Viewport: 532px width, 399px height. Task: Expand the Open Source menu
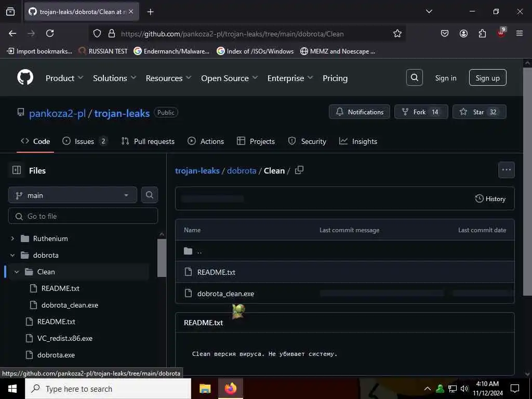pyautogui.click(x=229, y=78)
